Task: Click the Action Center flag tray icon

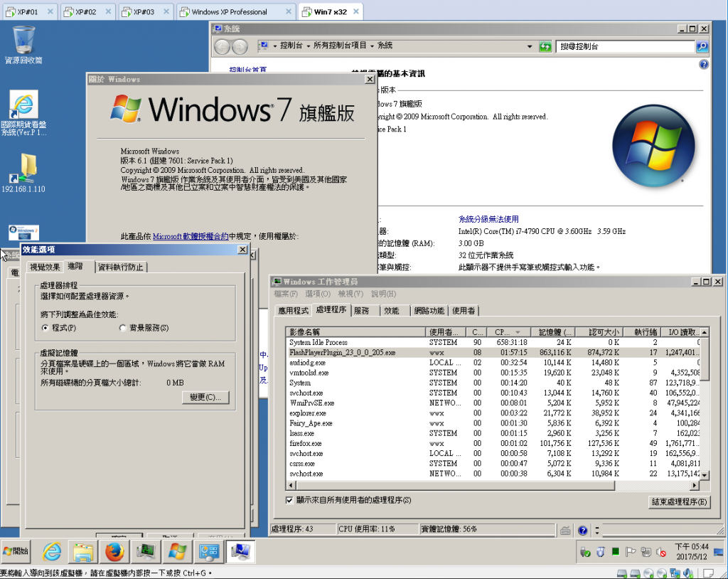Action: point(631,551)
